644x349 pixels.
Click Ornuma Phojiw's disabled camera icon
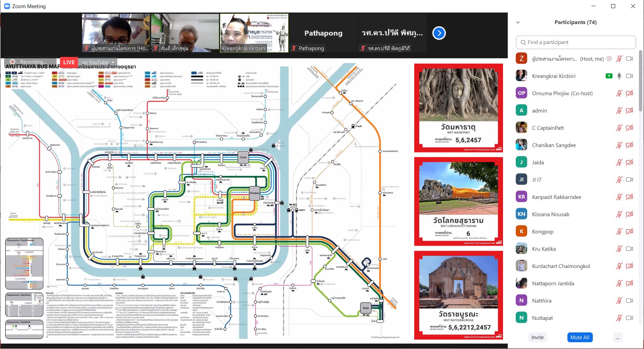click(629, 93)
